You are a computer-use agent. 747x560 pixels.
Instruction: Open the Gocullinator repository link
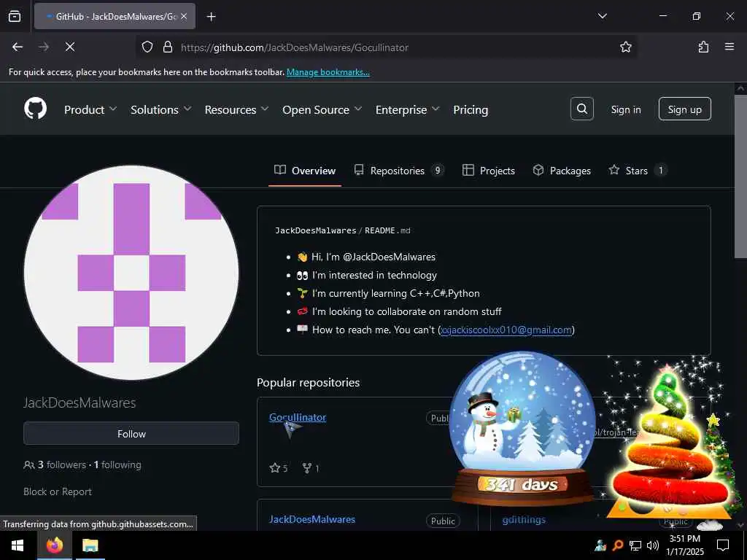point(298,417)
